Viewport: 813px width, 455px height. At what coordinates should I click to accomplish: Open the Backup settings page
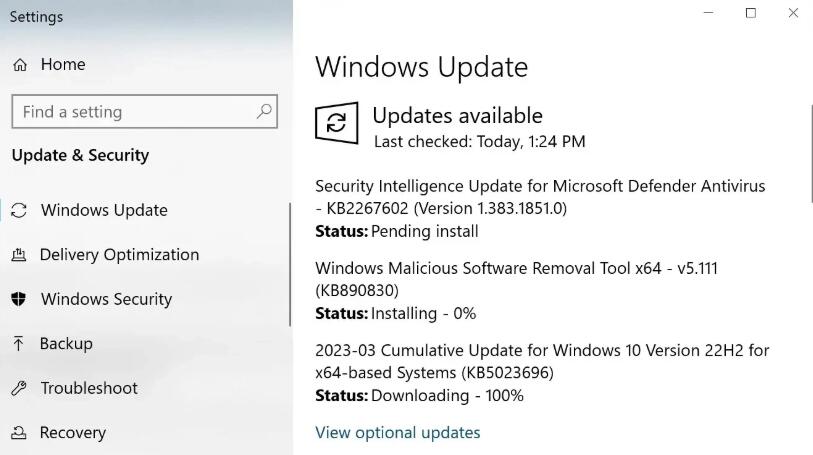click(66, 343)
